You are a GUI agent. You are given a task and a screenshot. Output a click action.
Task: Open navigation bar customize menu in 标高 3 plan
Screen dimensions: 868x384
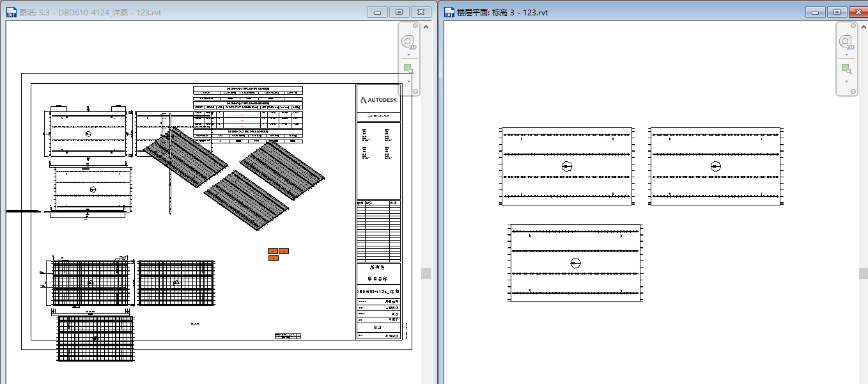pyautogui.click(x=854, y=92)
